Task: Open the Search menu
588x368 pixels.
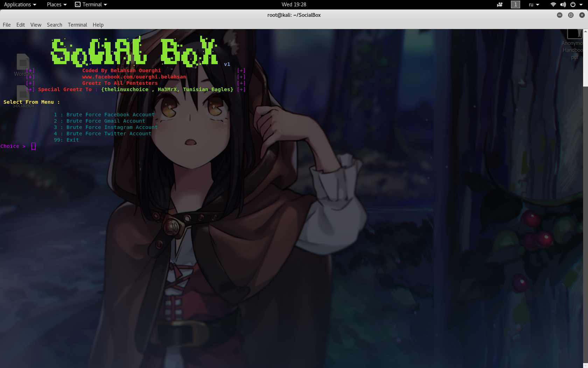Action: click(55, 25)
